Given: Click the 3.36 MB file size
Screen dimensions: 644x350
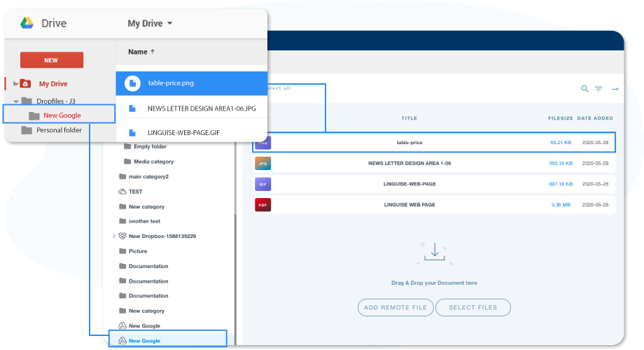Looking at the screenshot, I should coord(561,204).
